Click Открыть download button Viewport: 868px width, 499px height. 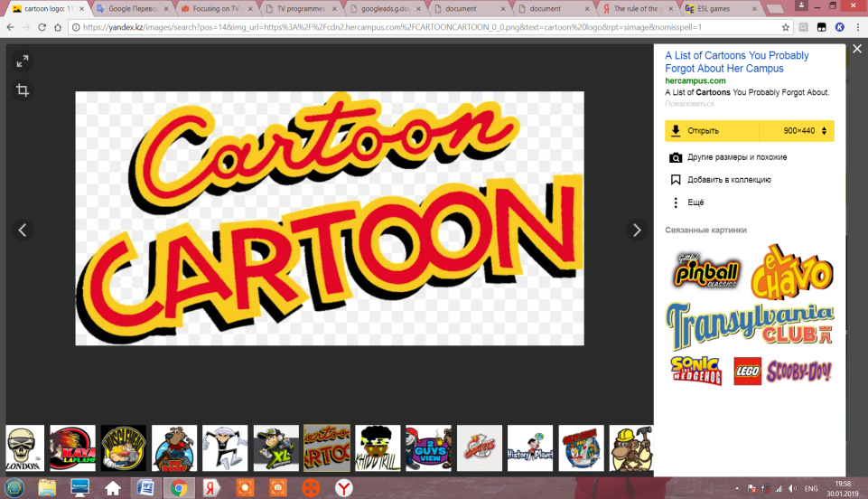[x=713, y=131]
